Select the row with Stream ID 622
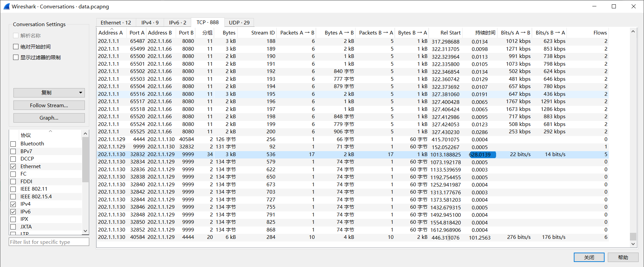 [353, 170]
